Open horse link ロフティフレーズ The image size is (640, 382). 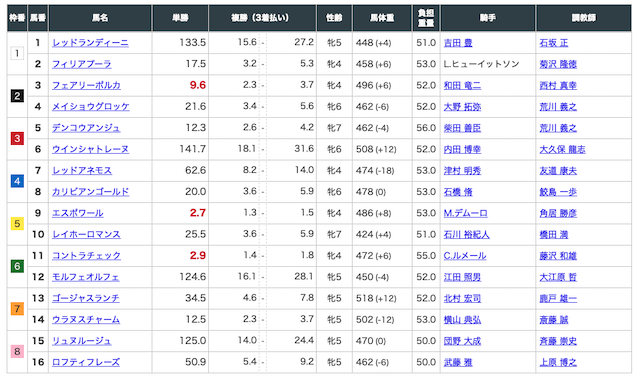click(x=86, y=362)
